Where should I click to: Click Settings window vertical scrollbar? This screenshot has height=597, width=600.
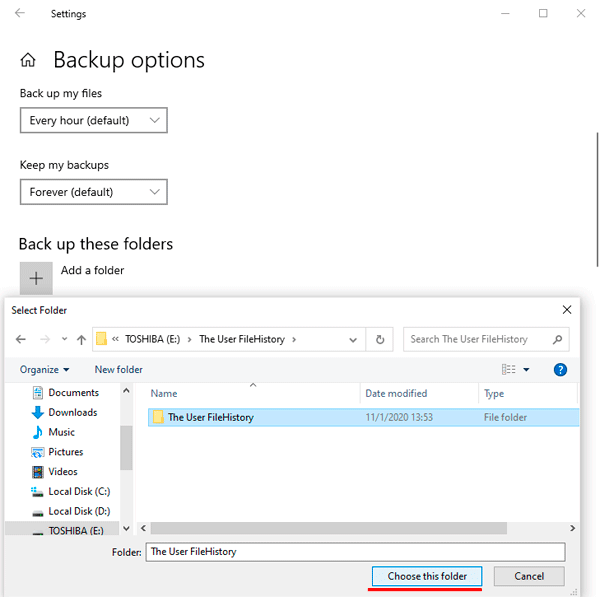click(x=597, y=199)
